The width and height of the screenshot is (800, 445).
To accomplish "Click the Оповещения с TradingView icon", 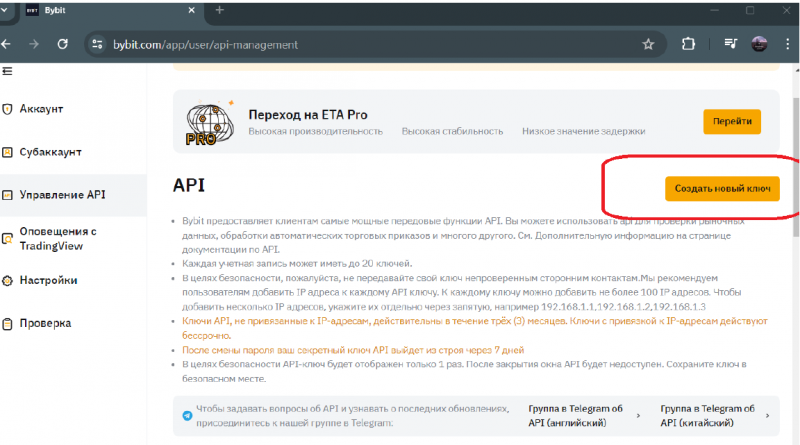I will (7, 239).
